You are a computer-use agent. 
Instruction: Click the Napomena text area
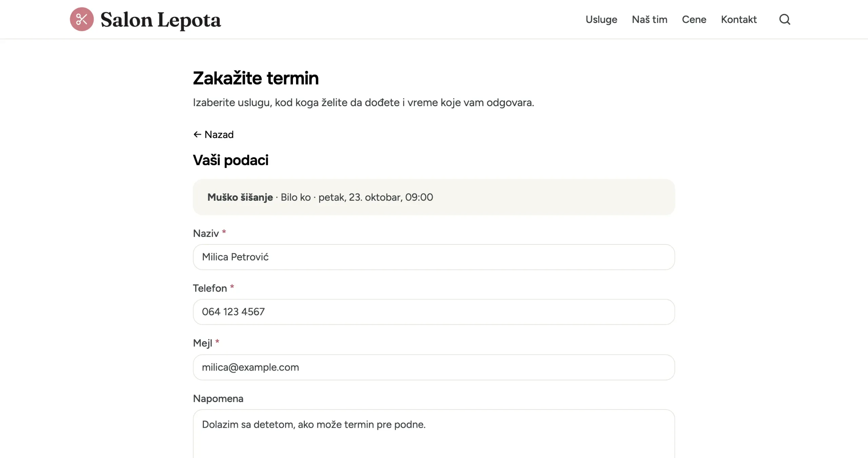(434, 434)
